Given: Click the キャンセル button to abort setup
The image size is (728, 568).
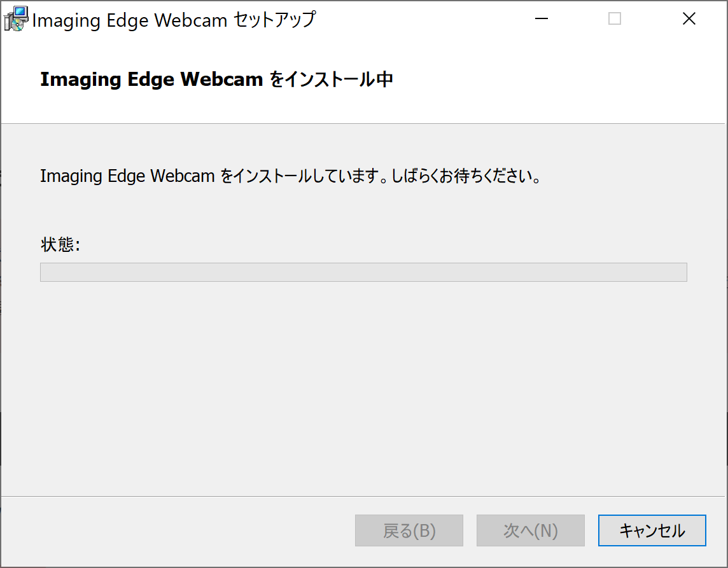Looking at the screenshot, I should [x=652, y=530].
